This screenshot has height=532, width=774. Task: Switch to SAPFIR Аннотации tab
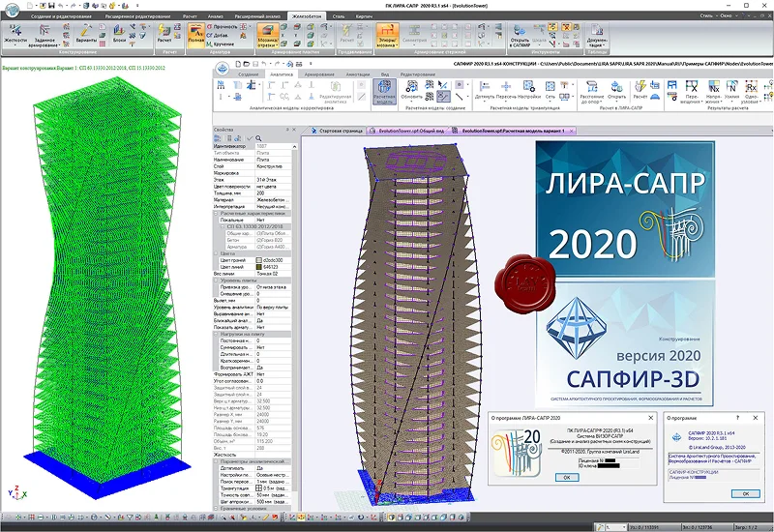pos(357,74)
